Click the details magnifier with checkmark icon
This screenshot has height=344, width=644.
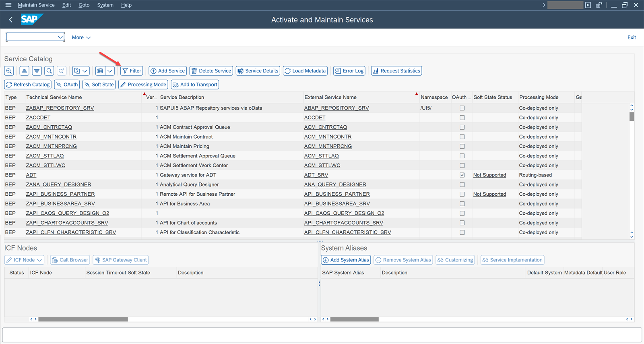[x=9, y=71]
